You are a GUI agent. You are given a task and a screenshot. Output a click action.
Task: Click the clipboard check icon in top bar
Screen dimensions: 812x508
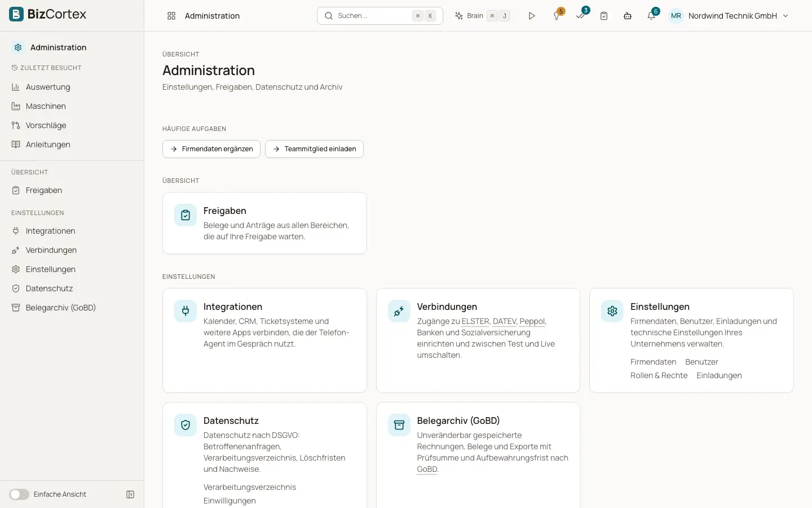(x=604, y=16)
